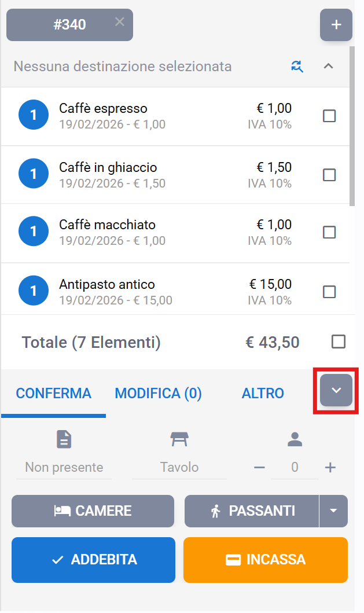
Task: Select the Caffè in ghiaccio checkbox
Action: 329,174
